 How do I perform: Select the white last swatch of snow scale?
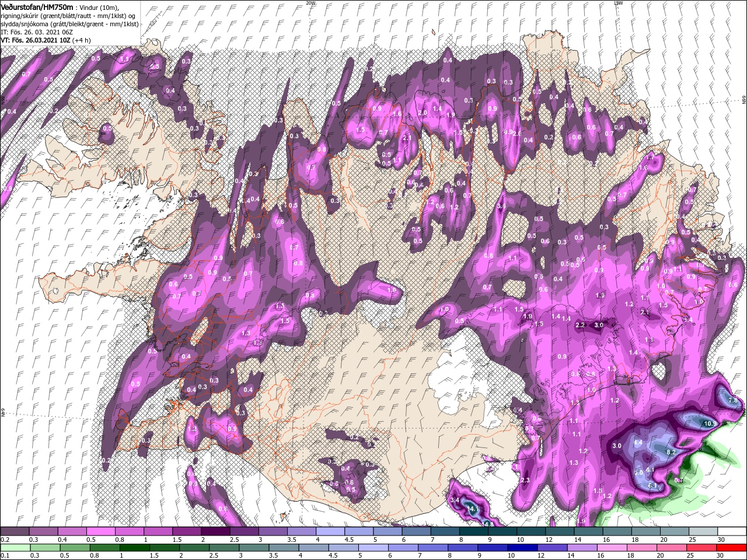(x=732, y=531)
